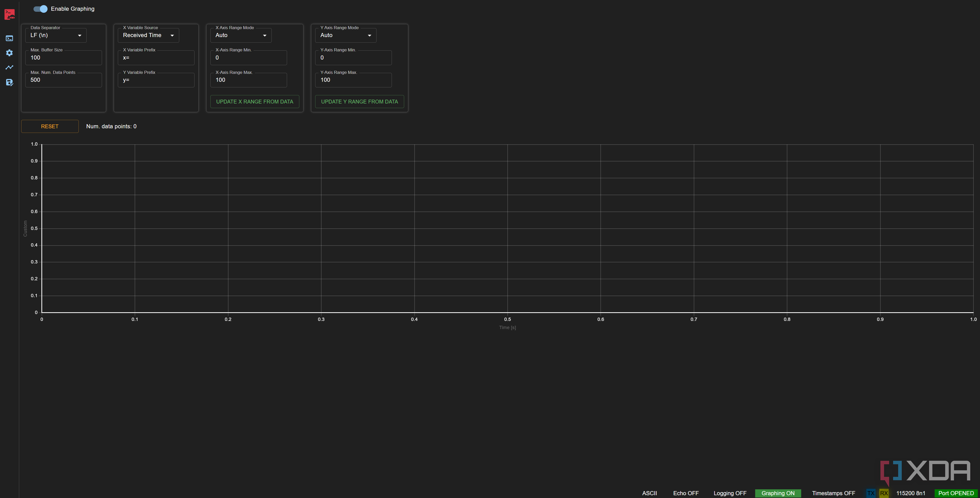This screenshot has height=498, width=980.
Task: Click the RESET button
Action: (x=50, y=126)
